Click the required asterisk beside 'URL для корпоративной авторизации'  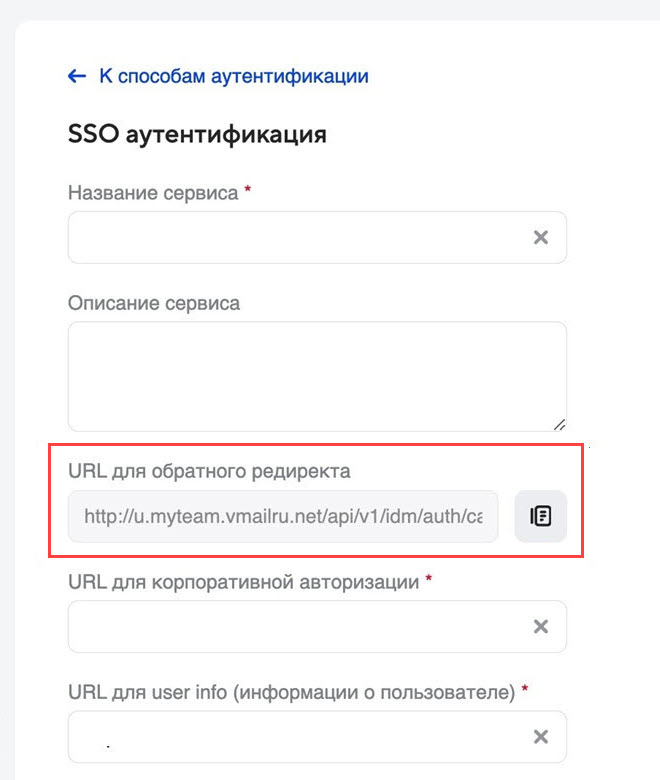pyautogui.click(x=428, y=579)
